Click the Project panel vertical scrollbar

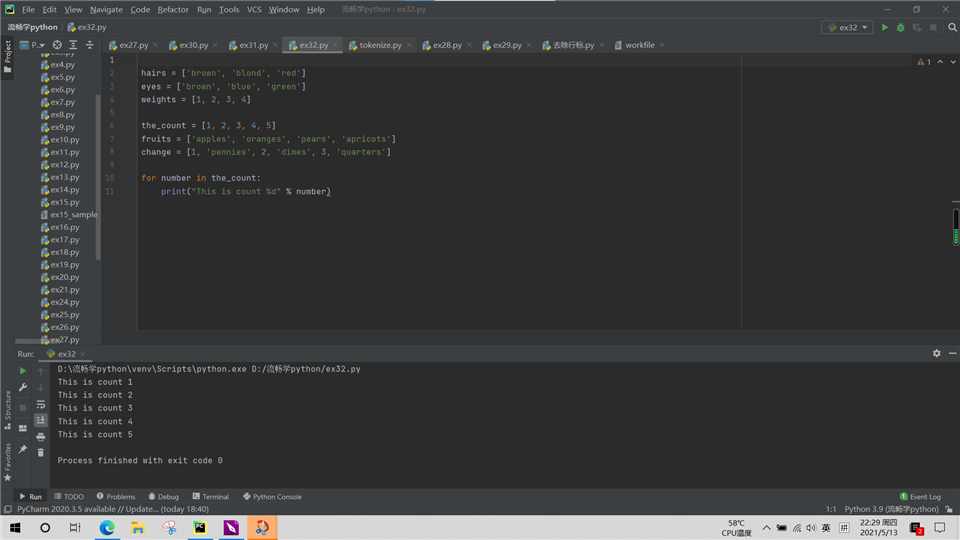point(98,178)
